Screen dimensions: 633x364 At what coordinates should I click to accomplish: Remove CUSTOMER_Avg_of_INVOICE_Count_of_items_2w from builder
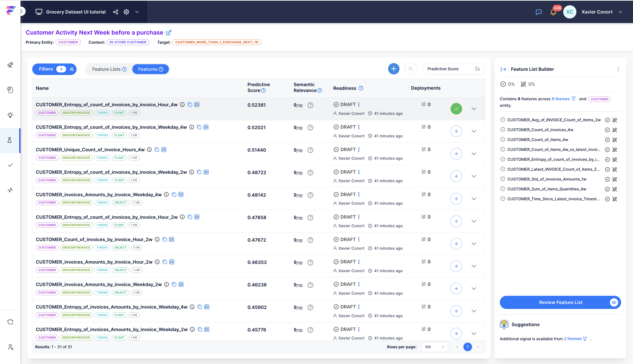[503, 119]
